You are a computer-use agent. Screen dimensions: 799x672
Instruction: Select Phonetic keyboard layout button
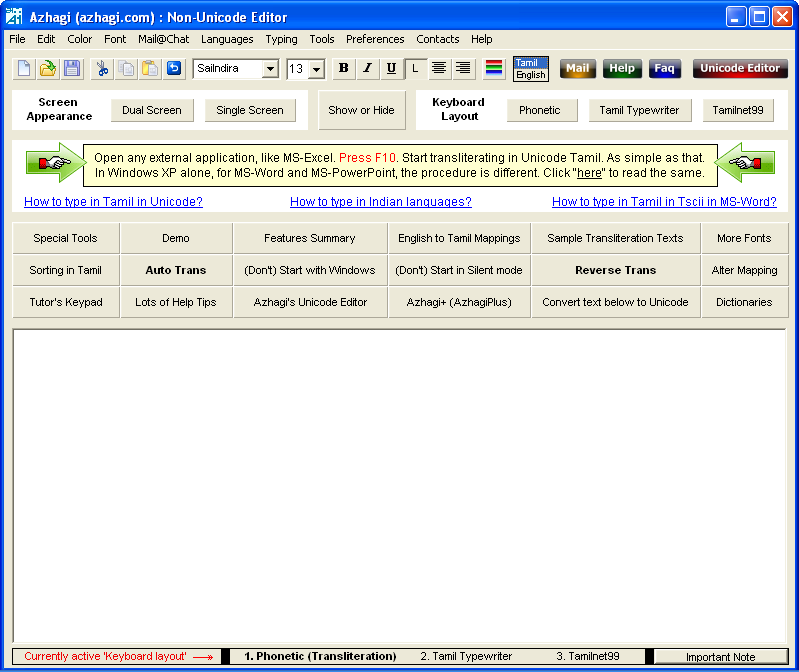pyautogui.click(x=540, y=110)
